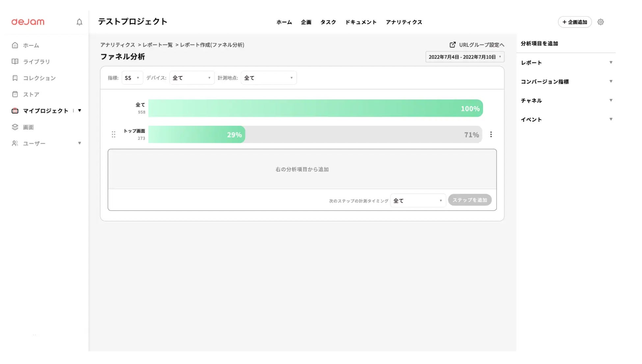Open the 指標 SS dropdown
Screen dimensions: 642x364
click(132, 78)
